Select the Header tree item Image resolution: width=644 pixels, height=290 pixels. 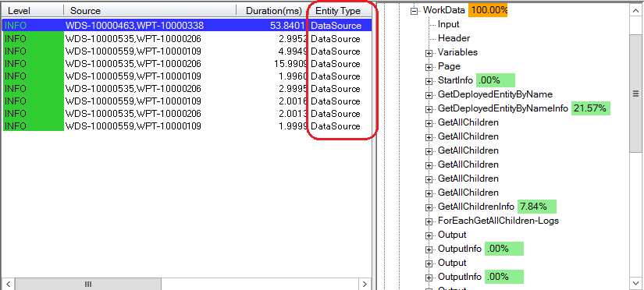tap(454, 38)
